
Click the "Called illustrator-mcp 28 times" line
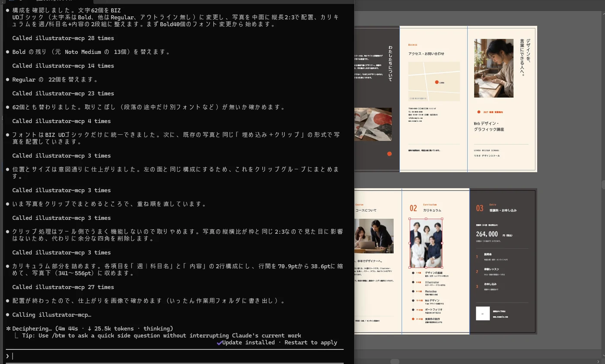tap(63, 38)
